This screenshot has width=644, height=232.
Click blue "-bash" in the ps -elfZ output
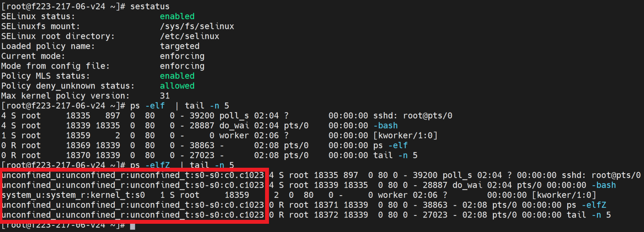(x=603, y=185)
